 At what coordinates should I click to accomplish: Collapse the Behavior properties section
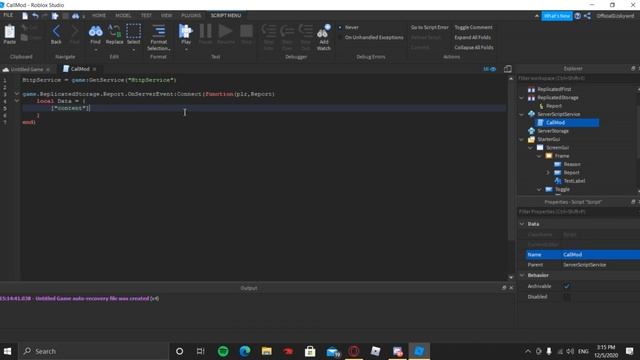[522, 276]
